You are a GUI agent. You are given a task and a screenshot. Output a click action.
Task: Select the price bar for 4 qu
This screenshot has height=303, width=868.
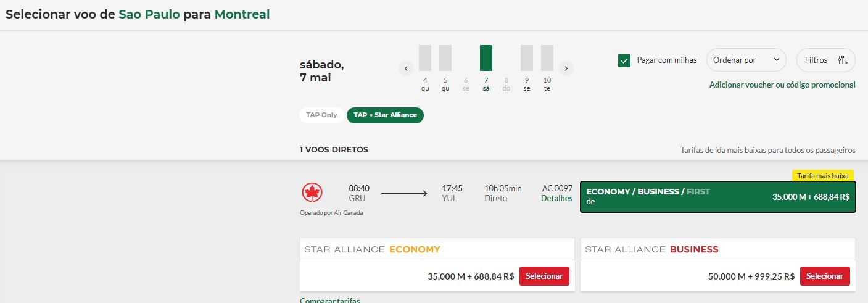click(425, 58)
